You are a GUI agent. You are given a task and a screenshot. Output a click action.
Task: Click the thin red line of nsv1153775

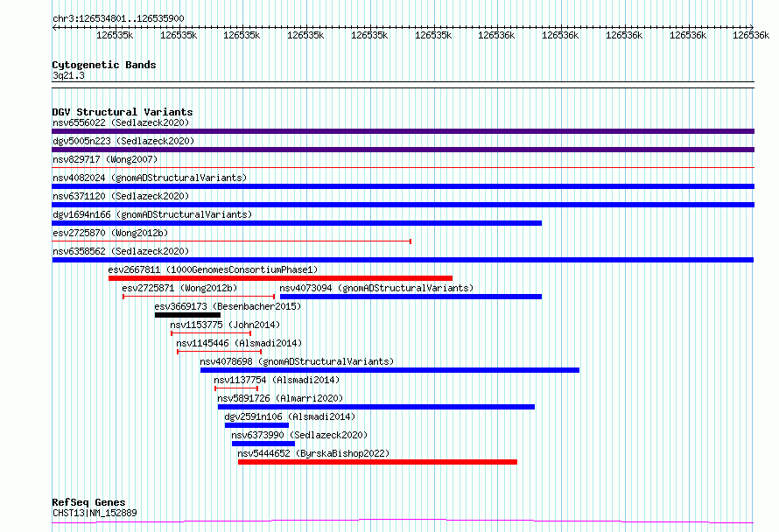211,333
